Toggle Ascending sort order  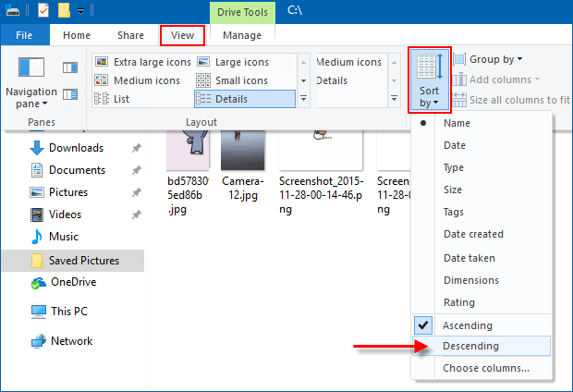click(468, 325)
